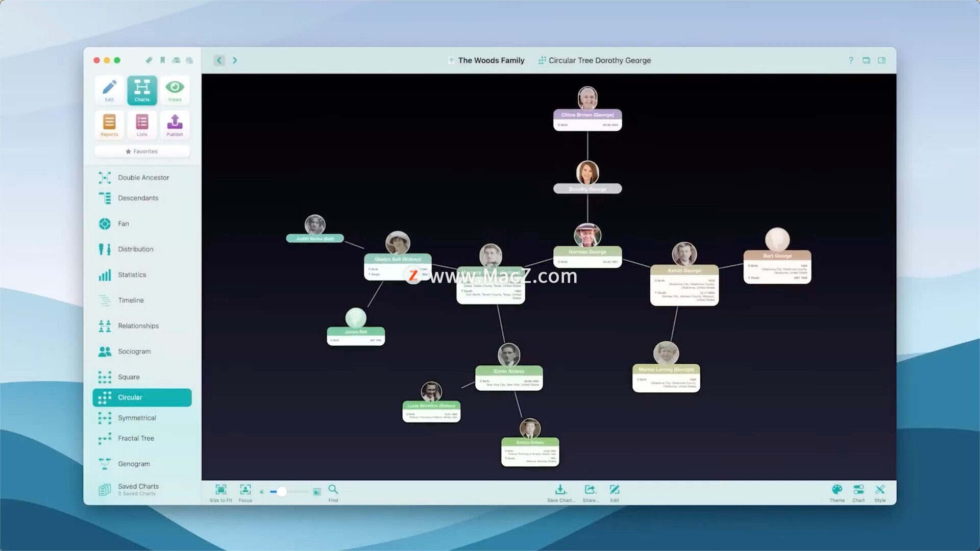
Task: Open Sociogram chart
Action: pyautogui.click(x=142, y=352)
